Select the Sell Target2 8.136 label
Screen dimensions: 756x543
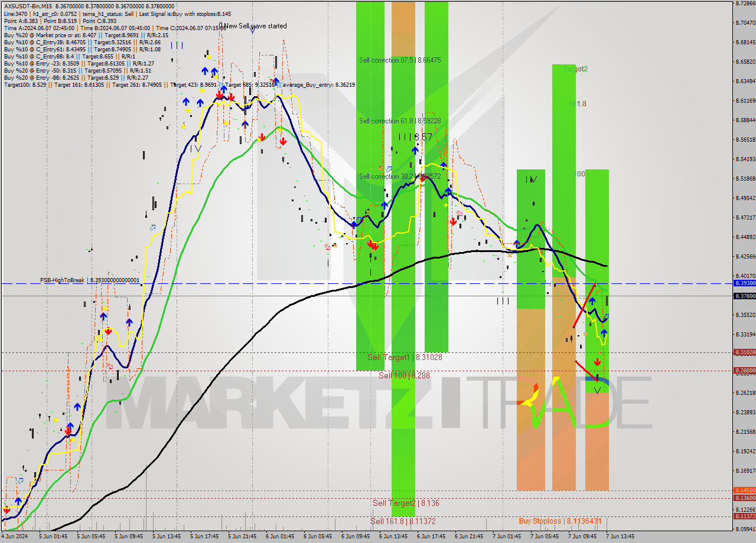click(x=406, y=503)
